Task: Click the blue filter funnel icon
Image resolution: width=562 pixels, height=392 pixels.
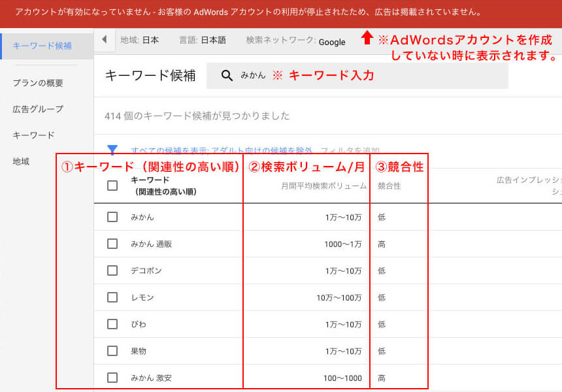Action: pyautogui.click(x=112, y=150)
